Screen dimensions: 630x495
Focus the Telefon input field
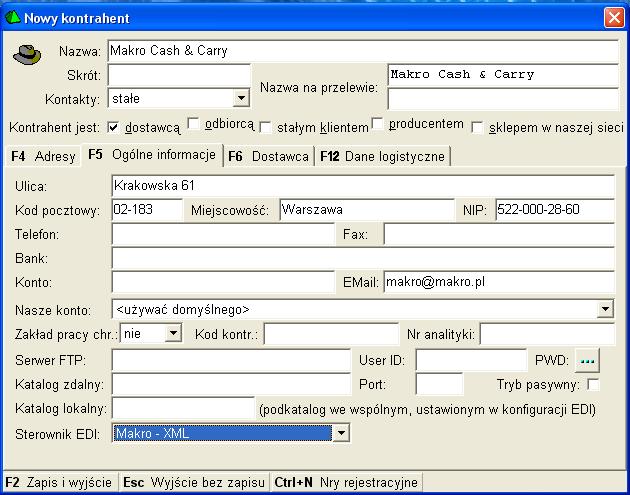pyautogui.click(x=223, y=234)
